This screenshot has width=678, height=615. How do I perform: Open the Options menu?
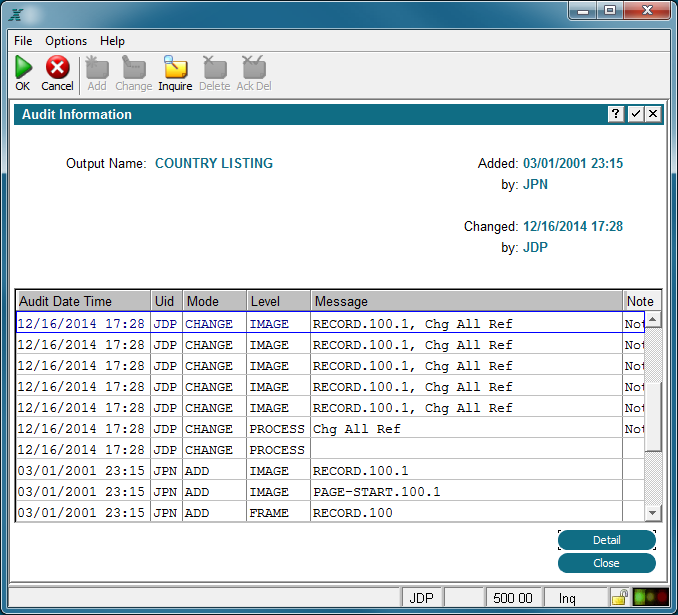(66, 41)
